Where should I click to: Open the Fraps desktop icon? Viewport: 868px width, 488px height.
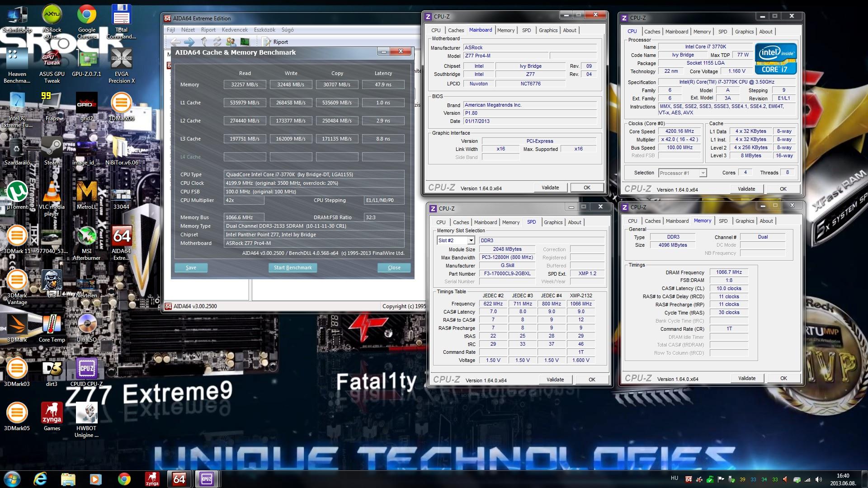click(x=52, y=107)
